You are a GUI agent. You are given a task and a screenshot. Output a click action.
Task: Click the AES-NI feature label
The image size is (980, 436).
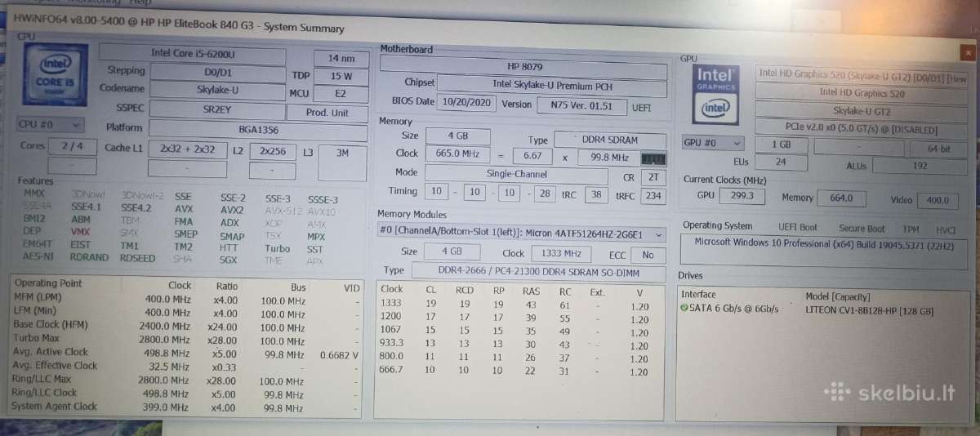pos(38,256)
